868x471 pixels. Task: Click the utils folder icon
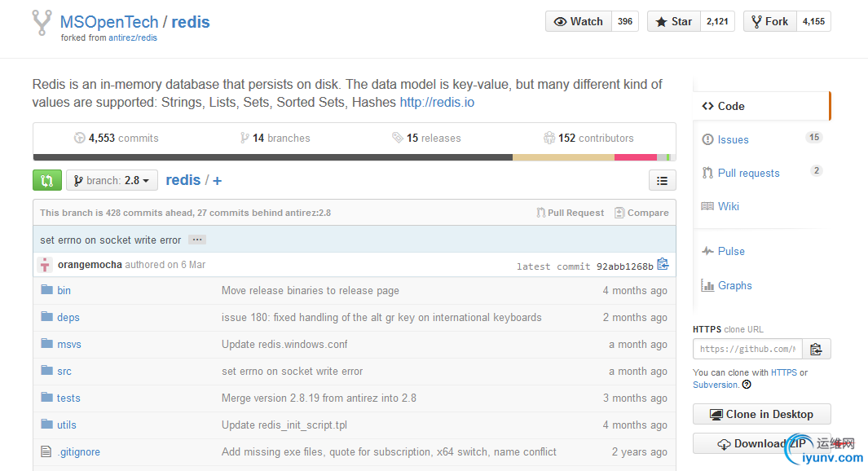click(46, 425)
